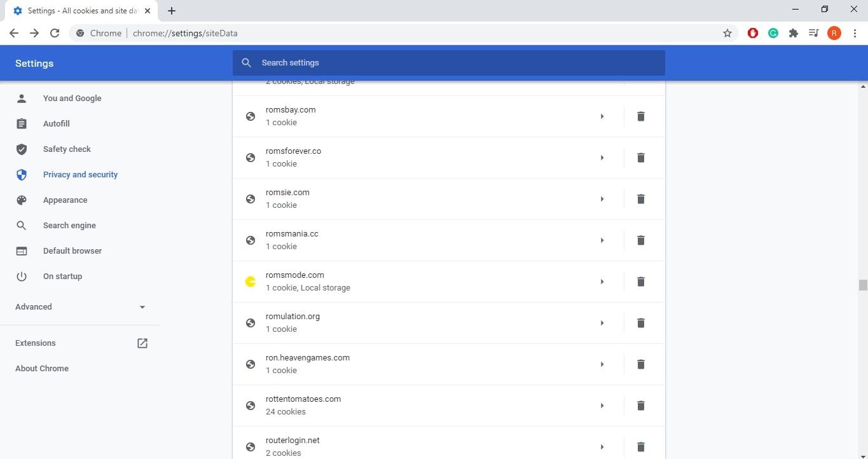Screen dimensions: 868x459
Task: Delete romsbay.com site data with trash icon
Action: [641, 116]
